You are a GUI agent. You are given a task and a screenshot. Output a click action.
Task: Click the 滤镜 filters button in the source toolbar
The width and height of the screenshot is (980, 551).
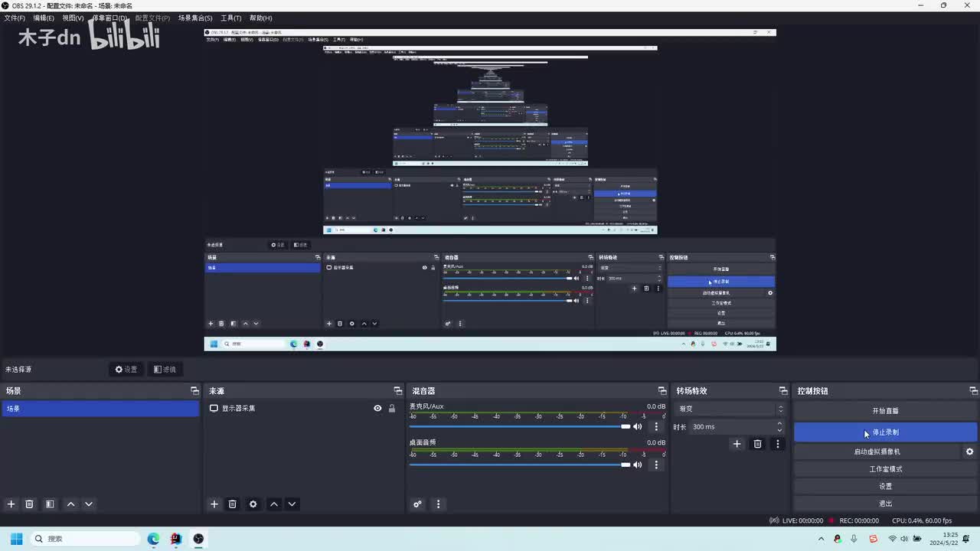click(x=165, y=370)
